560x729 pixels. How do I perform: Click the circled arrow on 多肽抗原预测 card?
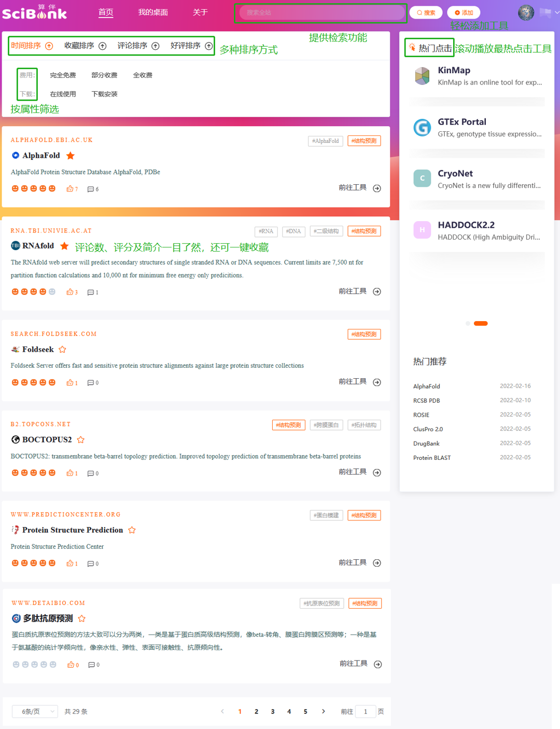coord(378,664)
